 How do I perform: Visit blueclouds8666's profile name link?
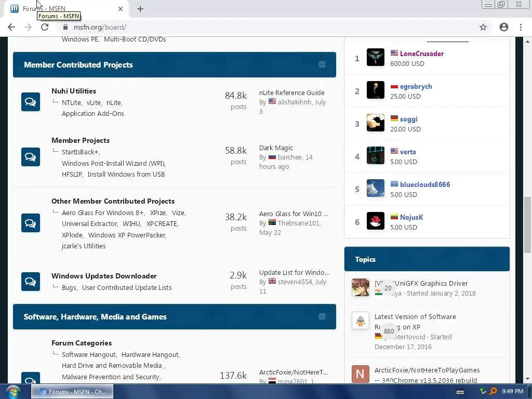coord(425,184)
